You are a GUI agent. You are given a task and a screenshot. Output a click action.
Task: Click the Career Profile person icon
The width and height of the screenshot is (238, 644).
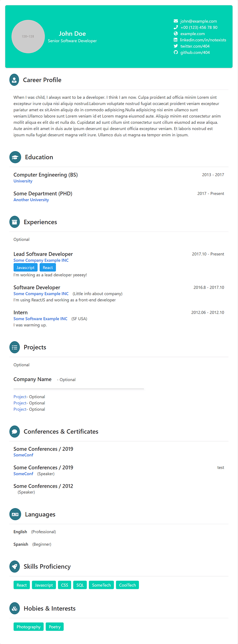tap(14, 80)
